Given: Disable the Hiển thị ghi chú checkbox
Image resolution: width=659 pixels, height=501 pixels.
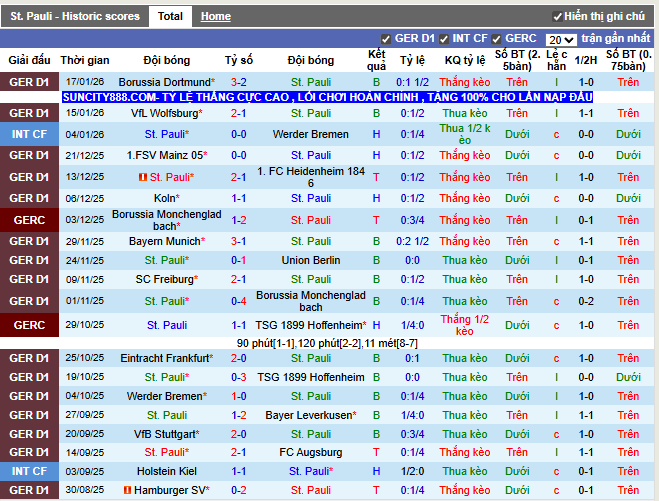Looking at the screenshot, I should 557,17.
